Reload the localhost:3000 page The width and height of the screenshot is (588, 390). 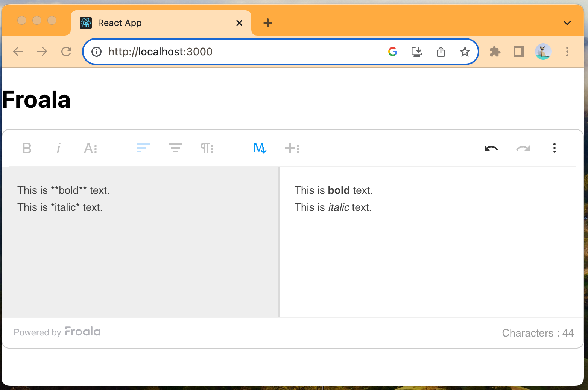tap(67, 52)
